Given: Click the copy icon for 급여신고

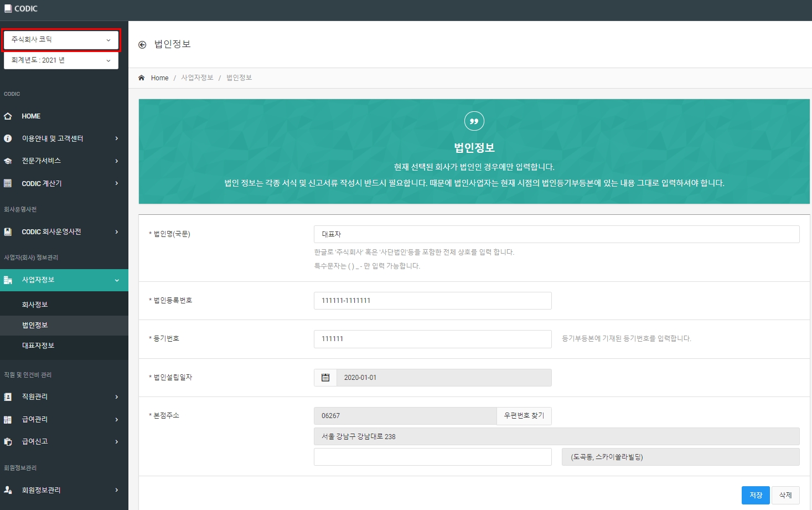Looking at the screenshot, I should tap(8, 442).
